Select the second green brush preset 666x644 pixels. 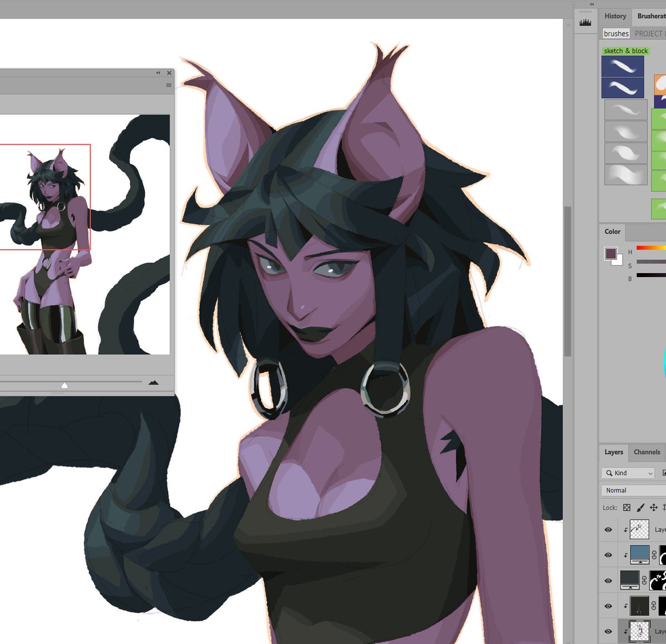[658, 139]
